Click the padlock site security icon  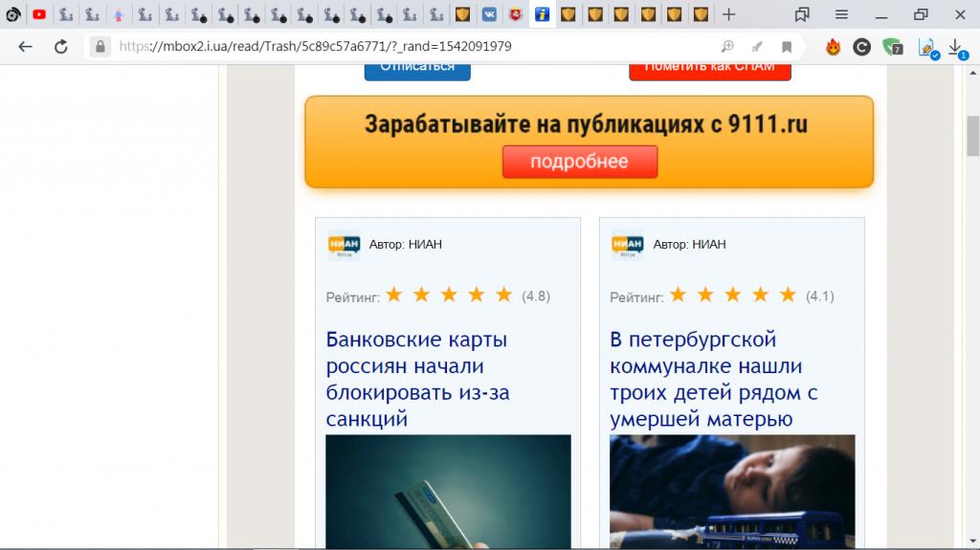pyautogui.click(x=100, y=46)
